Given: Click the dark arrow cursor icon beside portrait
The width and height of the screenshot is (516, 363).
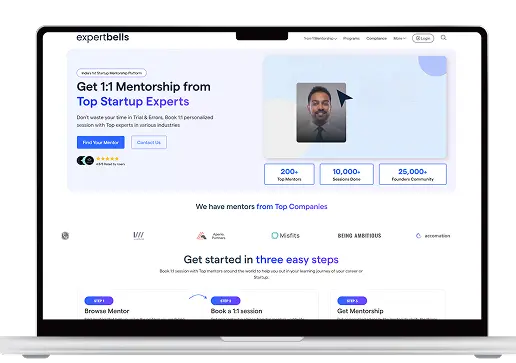Looking at the screenshot, I should 344,98.
